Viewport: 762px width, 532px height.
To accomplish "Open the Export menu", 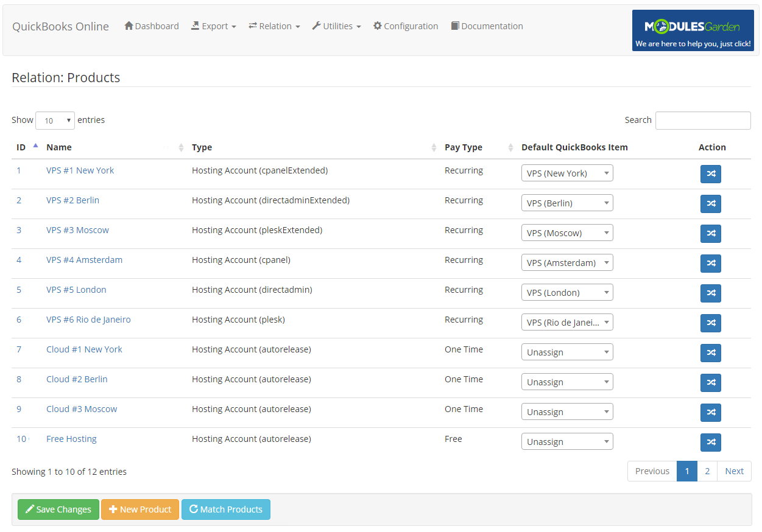I will [214, 26].
